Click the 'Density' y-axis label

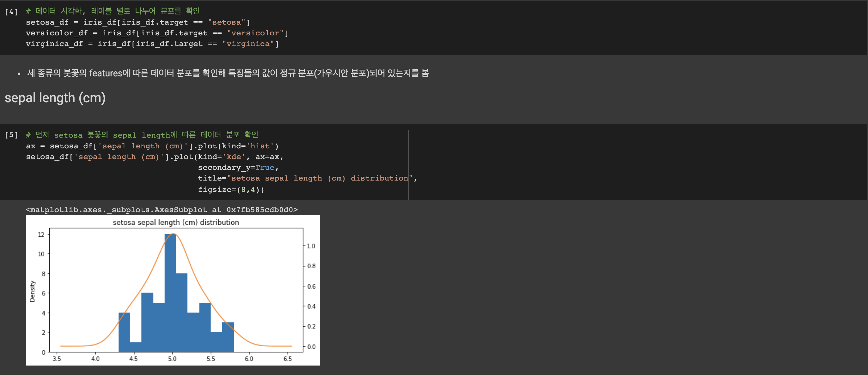coord(32,291)
